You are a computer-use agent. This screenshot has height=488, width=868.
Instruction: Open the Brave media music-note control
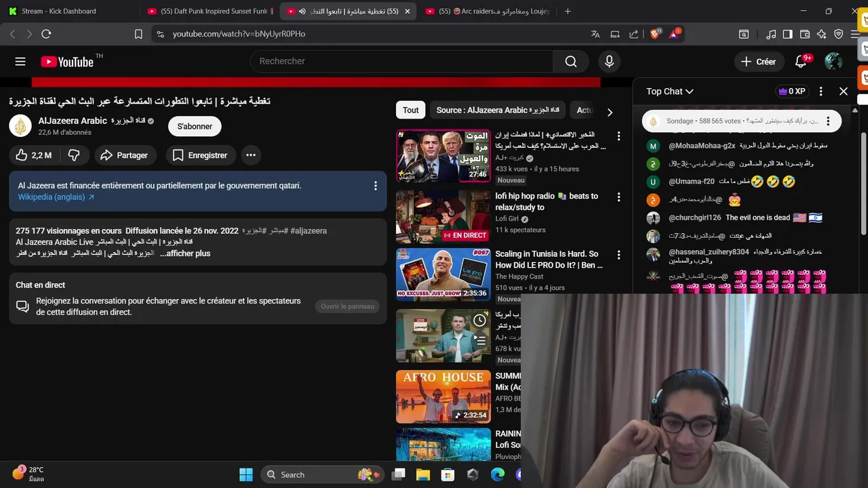771,34
